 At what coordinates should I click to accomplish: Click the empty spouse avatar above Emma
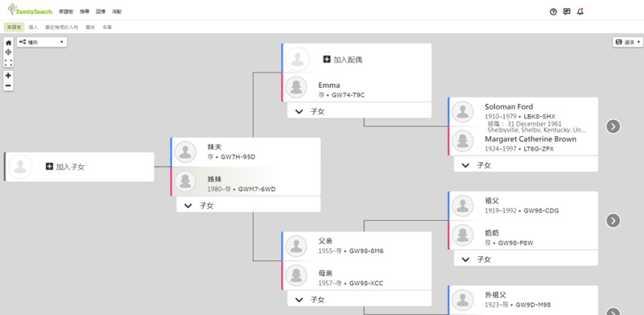pyautogui.click(x=297, y=60)
